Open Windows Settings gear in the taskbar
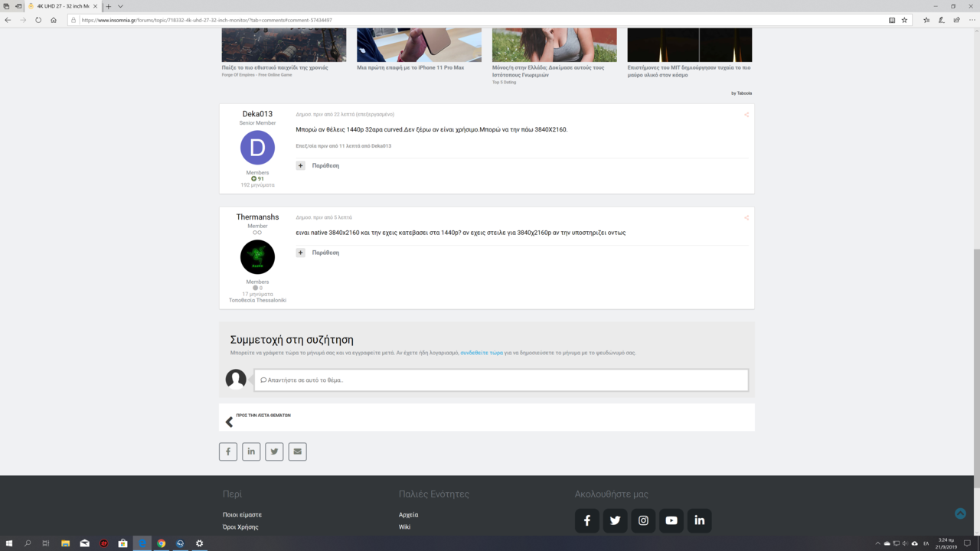Viewport: 980px width, 551px height. coord(199,543)
